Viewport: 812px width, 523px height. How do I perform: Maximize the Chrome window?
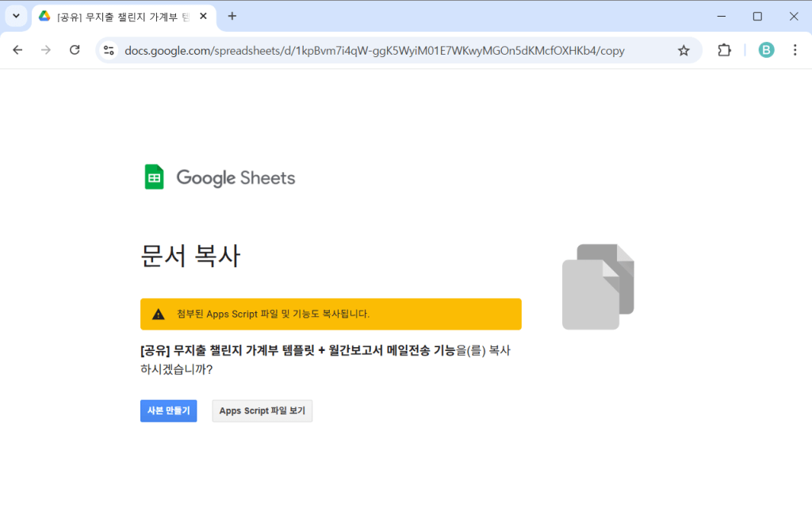(x=757, y=16)
